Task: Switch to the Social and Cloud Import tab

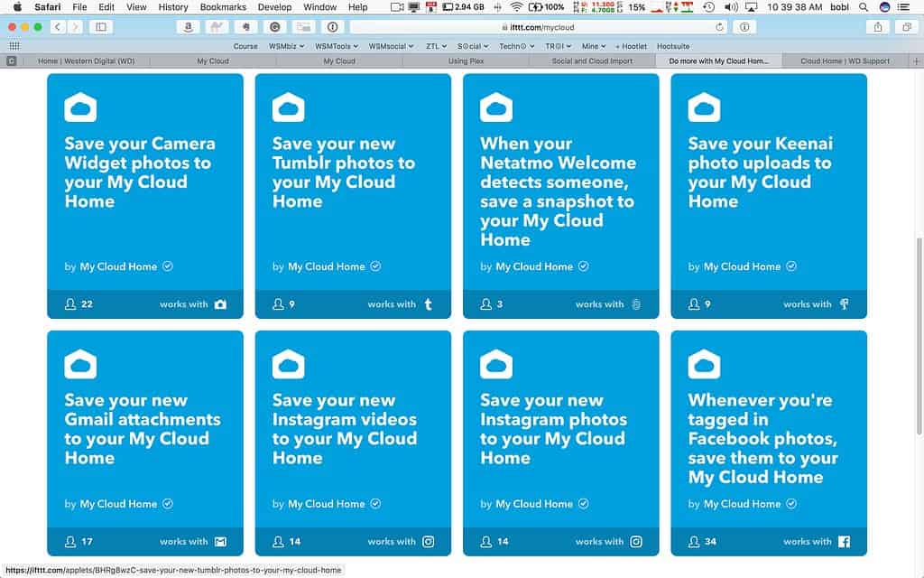Action: click(x=591, y=61)
